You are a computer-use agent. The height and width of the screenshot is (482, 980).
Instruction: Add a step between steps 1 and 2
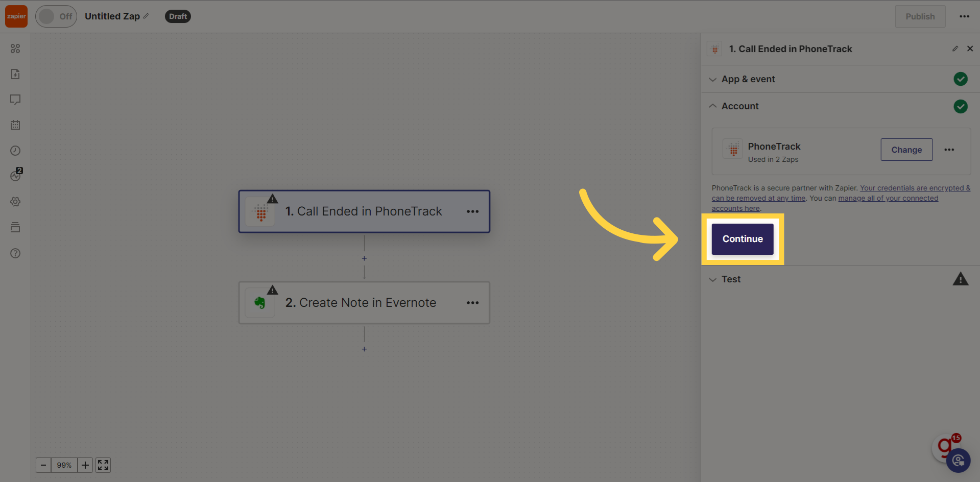click(364, 258)
